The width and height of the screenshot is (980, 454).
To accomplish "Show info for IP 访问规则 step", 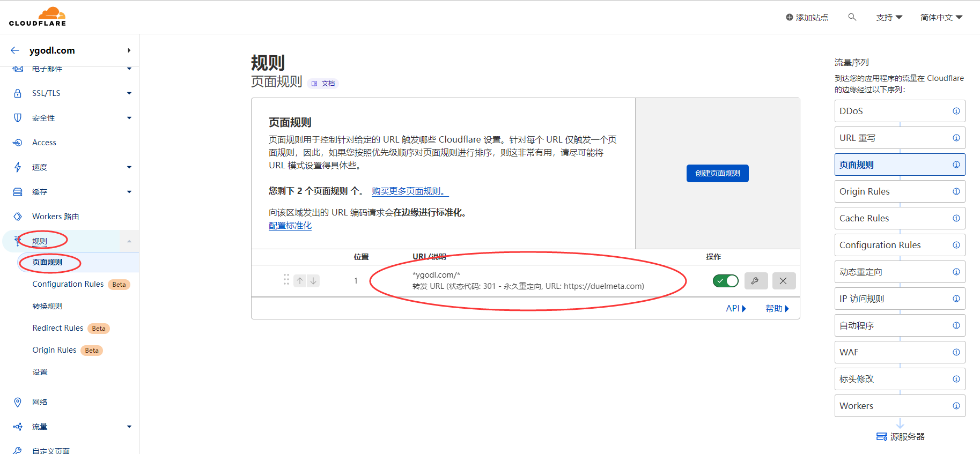I will (956, 299).
